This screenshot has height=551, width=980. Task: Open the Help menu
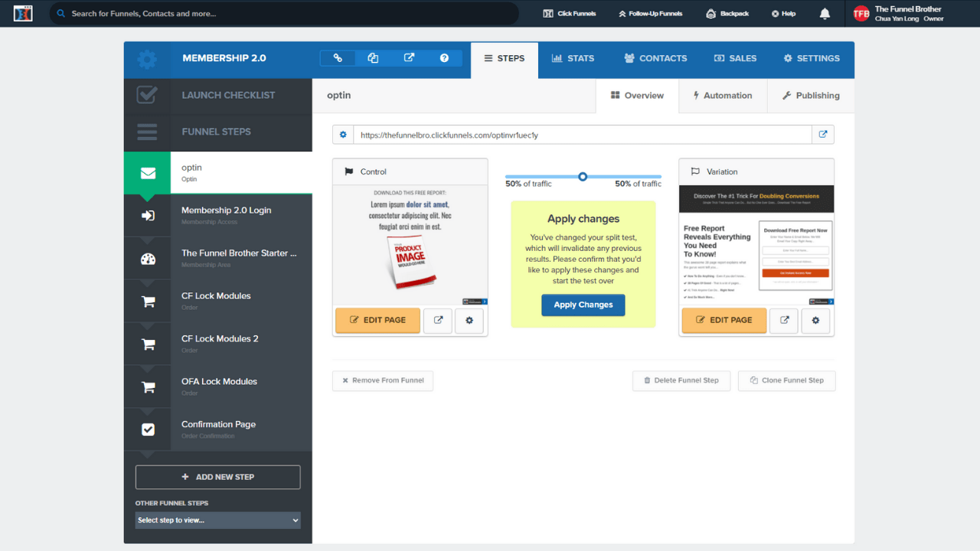783,14
